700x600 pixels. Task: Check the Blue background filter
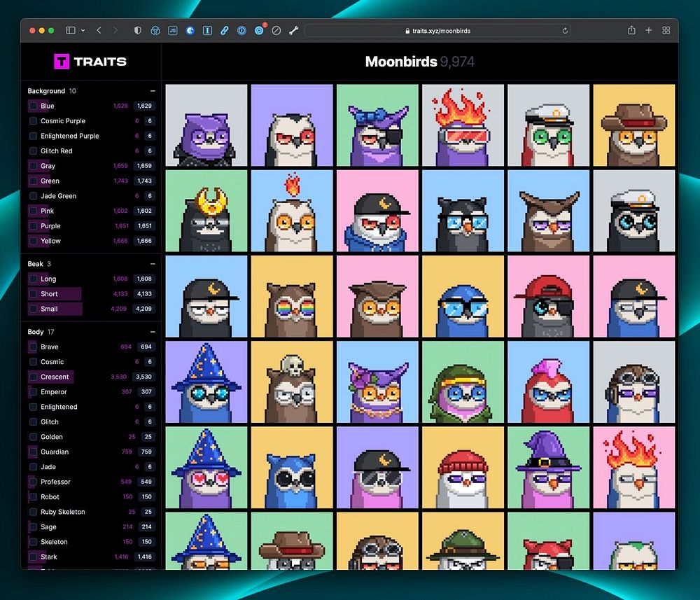(x=33, y=106)
